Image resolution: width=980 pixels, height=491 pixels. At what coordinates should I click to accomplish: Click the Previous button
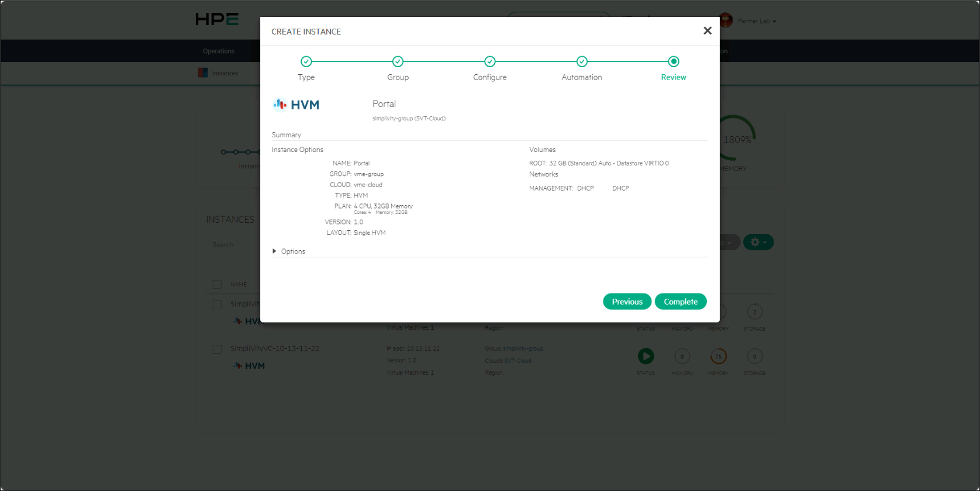pyautogui.click(x=627, y=302)
